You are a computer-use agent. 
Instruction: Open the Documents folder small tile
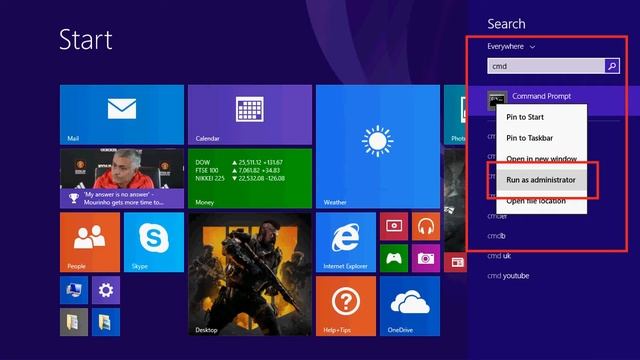tap(74, 322)
